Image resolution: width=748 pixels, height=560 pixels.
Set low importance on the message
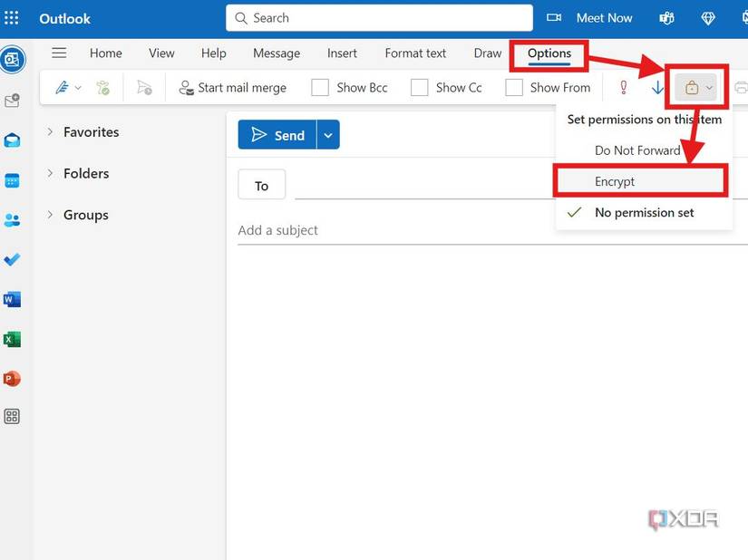655,87
